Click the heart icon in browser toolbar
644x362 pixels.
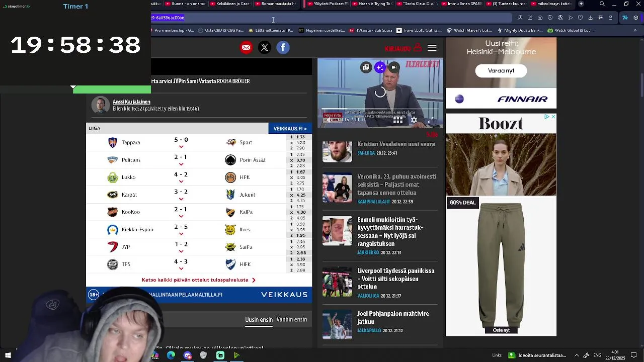point(581,18)
